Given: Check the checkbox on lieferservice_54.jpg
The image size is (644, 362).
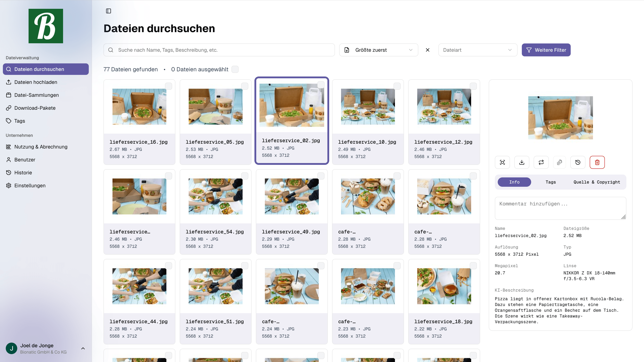Looking at the screenshot, I should point(245,176).
